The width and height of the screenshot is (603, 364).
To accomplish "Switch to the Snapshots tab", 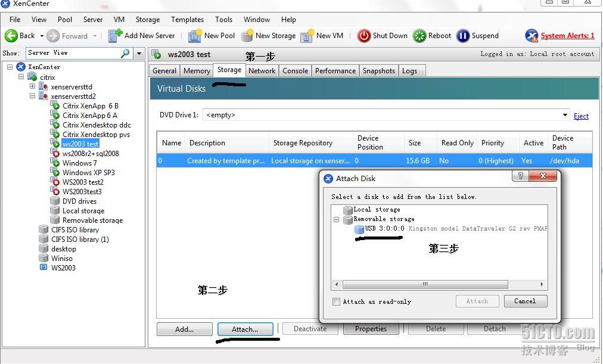I will pos(379,71).
